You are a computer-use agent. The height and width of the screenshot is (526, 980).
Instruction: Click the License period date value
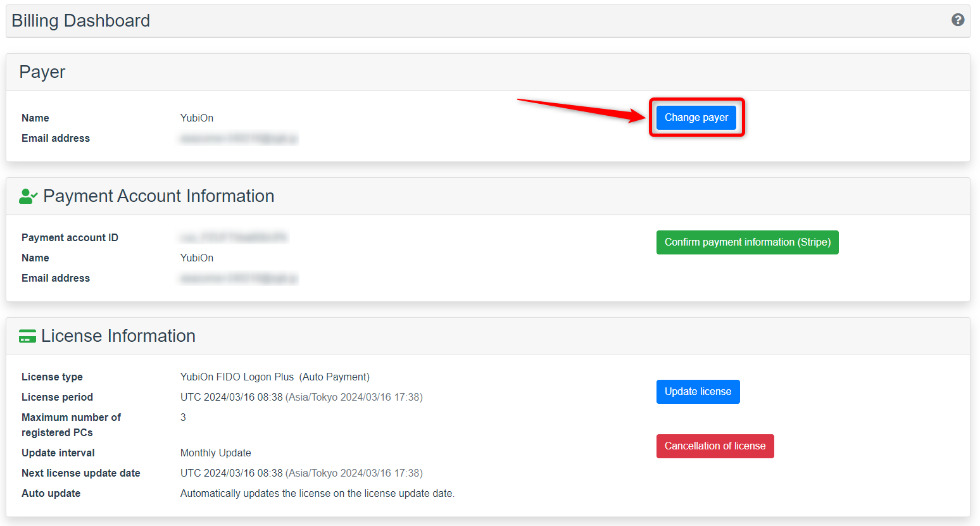(x=301, y=398)
